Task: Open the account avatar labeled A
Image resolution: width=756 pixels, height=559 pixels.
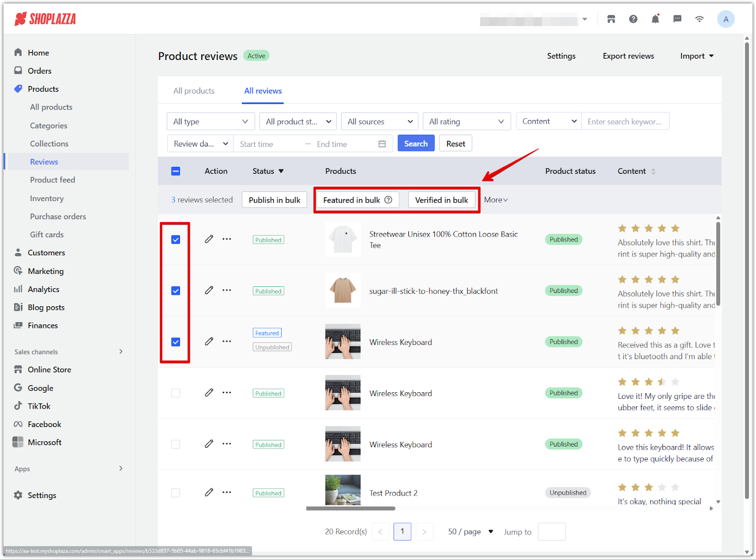Action: click(x=726, y=19)
